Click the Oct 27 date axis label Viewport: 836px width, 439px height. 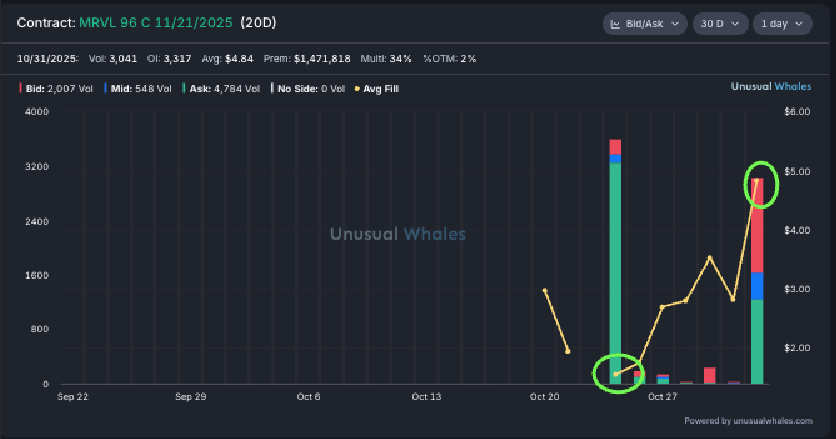(x=662, y=397)
